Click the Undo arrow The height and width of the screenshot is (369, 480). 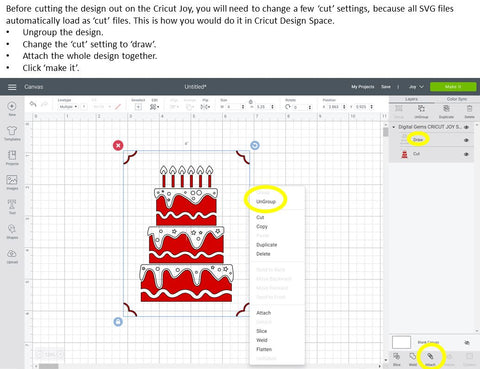pos(33,104)
